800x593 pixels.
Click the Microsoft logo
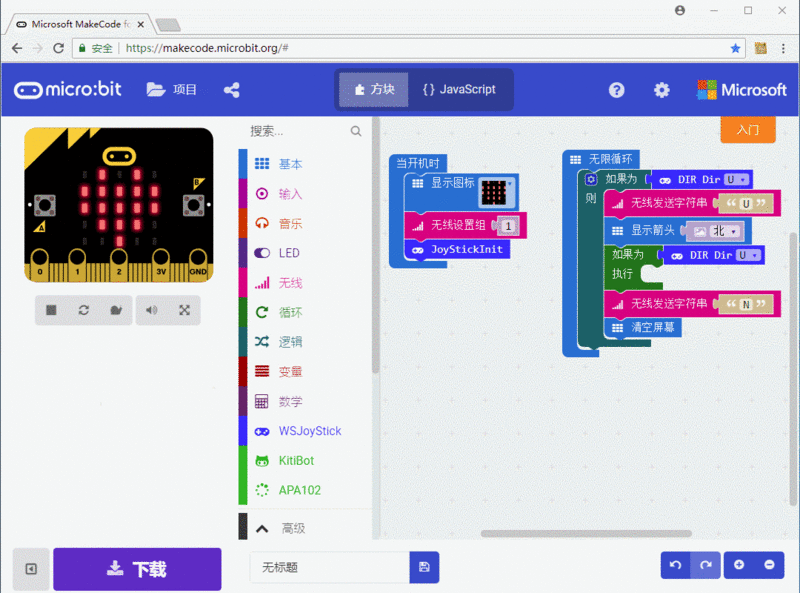coord(742,90)
